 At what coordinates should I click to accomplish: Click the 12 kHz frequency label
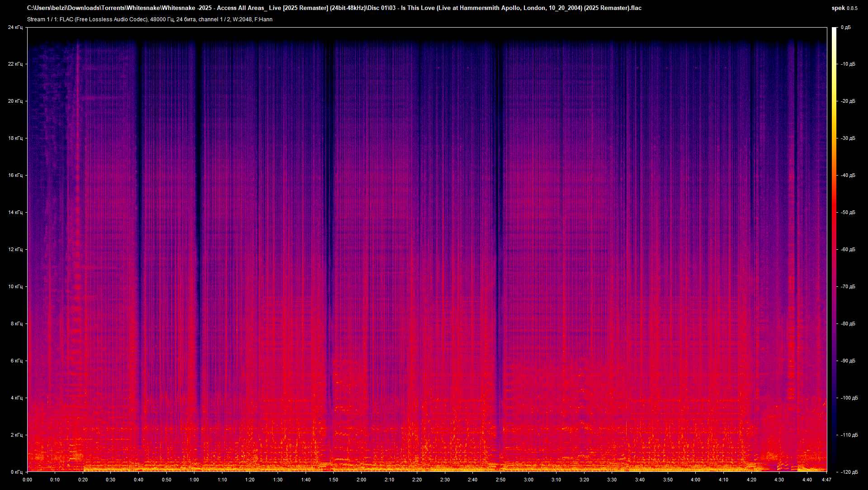pos(15,249)
